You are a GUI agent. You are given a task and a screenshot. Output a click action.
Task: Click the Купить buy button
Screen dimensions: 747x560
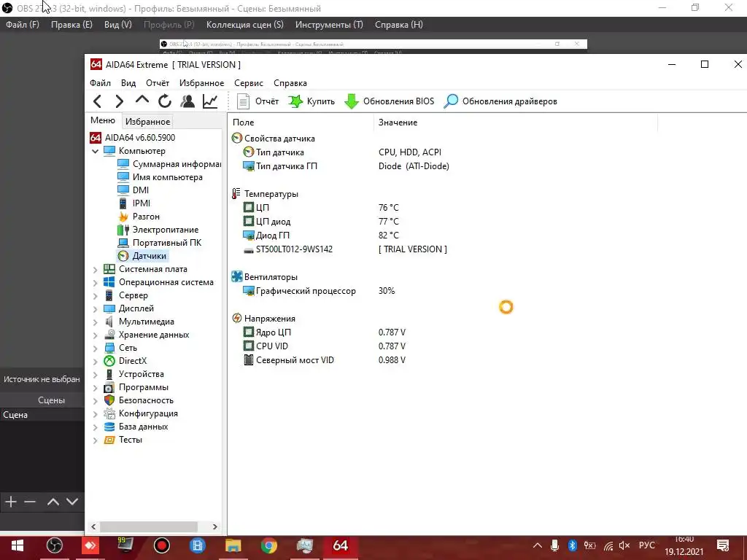(x=311, y=101)
